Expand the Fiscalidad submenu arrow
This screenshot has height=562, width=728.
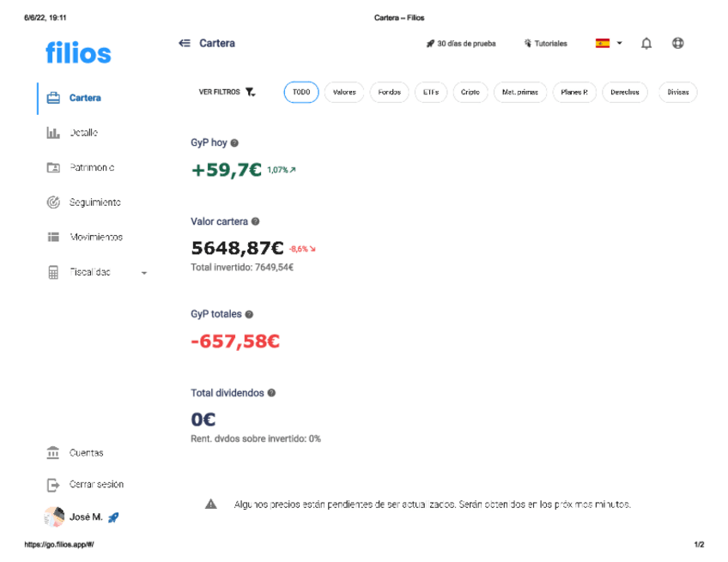click(x=144, y=273)
